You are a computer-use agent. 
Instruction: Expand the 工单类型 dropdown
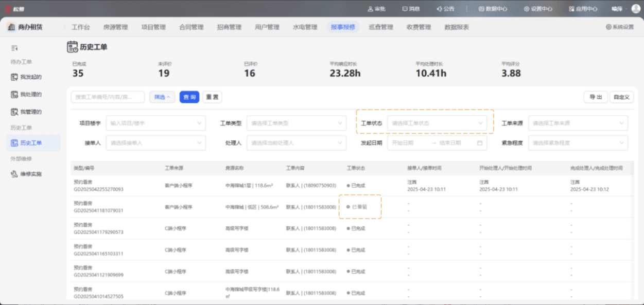[296, 123]
